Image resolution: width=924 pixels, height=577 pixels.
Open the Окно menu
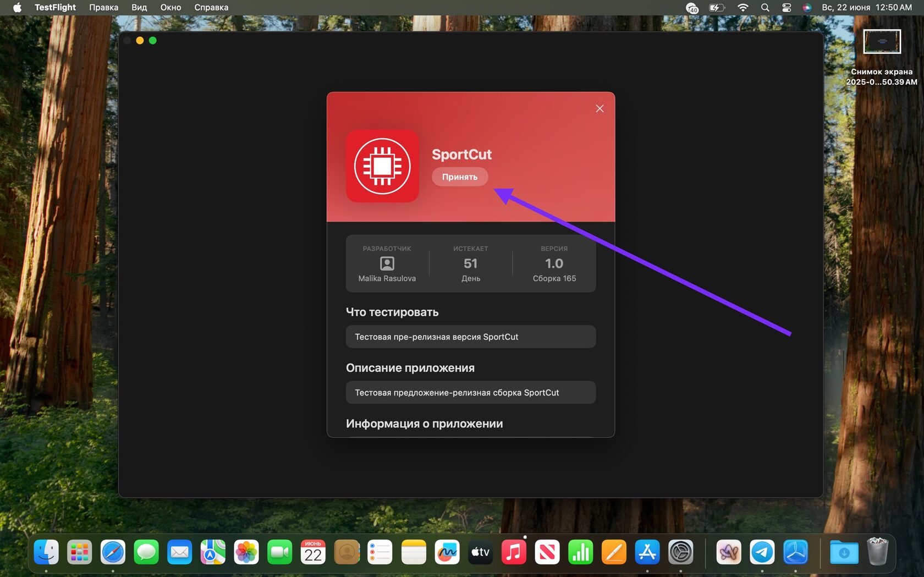pyautogui.click(x=170, y=7)
